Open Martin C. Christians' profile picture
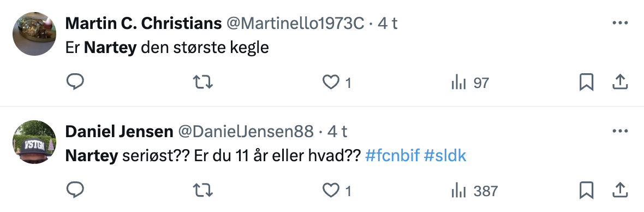This screenshot has width=644, height=212. point(34,34)
